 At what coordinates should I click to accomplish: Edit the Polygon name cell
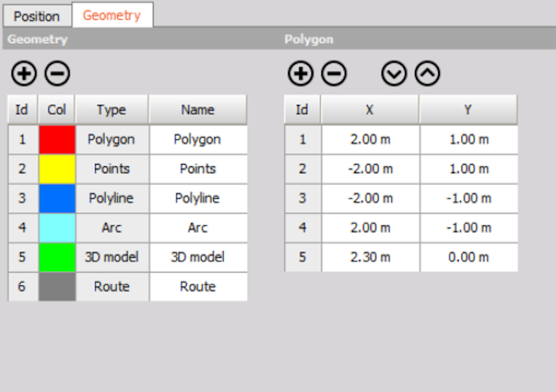click(x=198, y=140)
